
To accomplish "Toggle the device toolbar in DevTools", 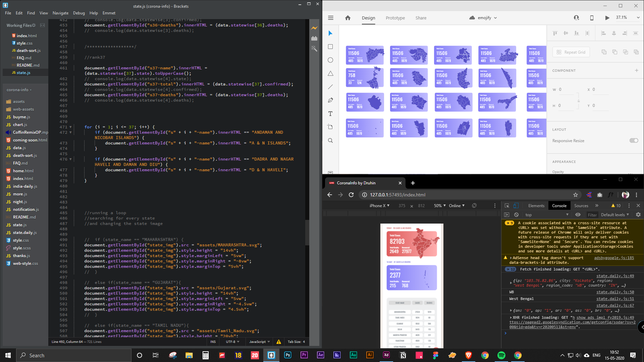I will coord(516,205).
